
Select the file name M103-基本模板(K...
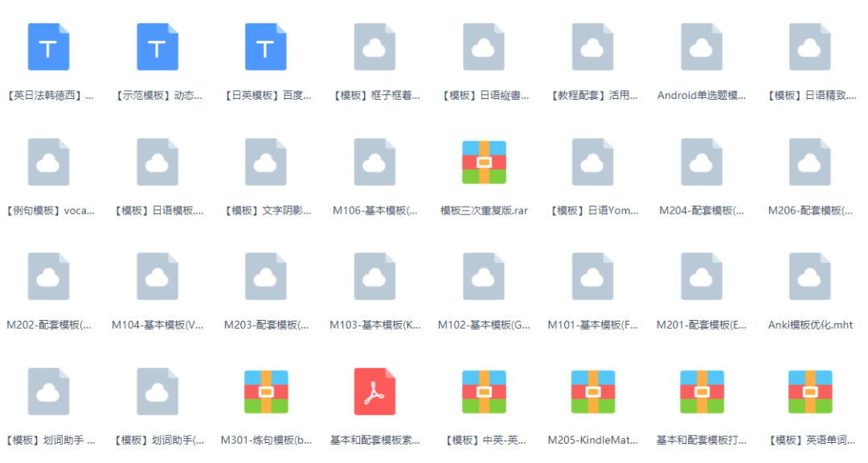375,325
